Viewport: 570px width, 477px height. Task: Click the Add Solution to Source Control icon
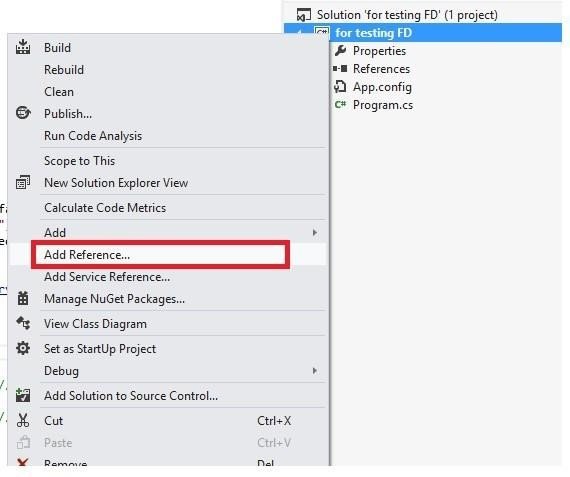pyautogui.click(x=23, y=395)
